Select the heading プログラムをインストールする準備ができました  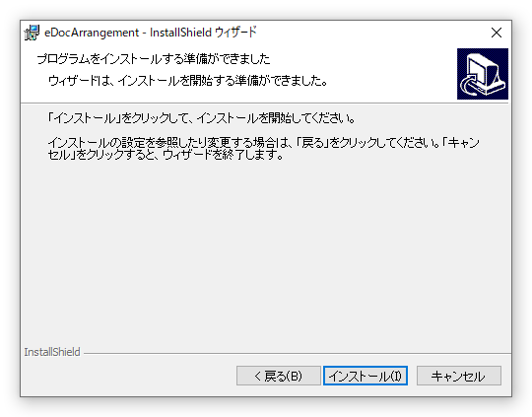tap(154, 59)
